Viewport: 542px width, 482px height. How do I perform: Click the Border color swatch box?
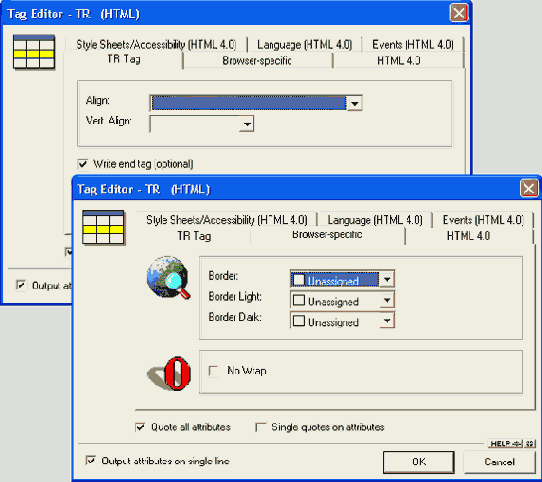(299, 279)
